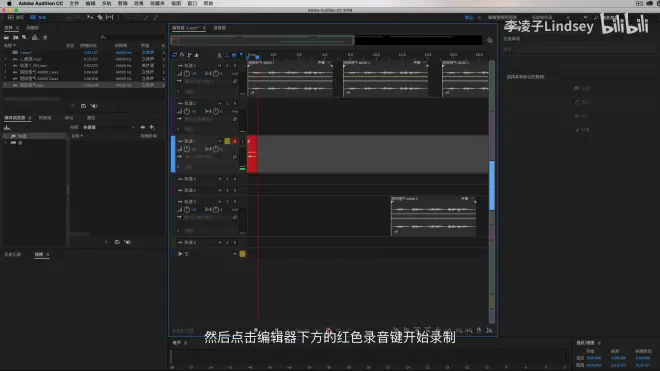Expand the Master track
The image size is (660, 371).
tap(180, 254)
